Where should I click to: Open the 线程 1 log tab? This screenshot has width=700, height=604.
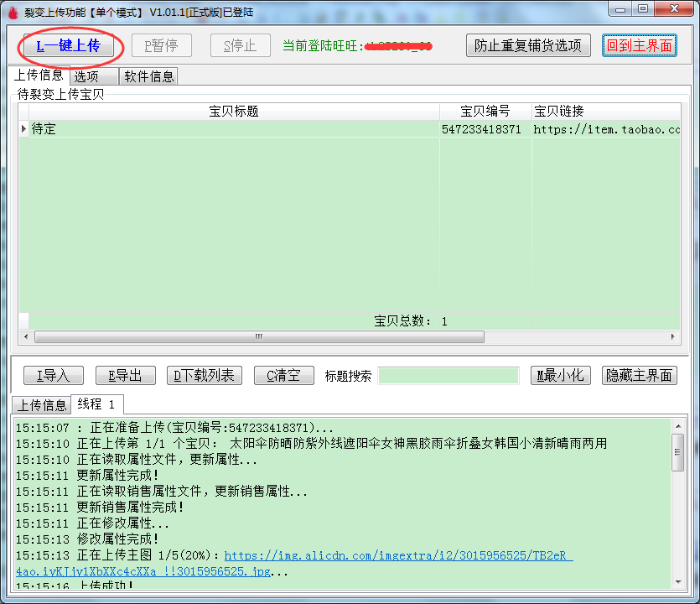click(96, 404)
